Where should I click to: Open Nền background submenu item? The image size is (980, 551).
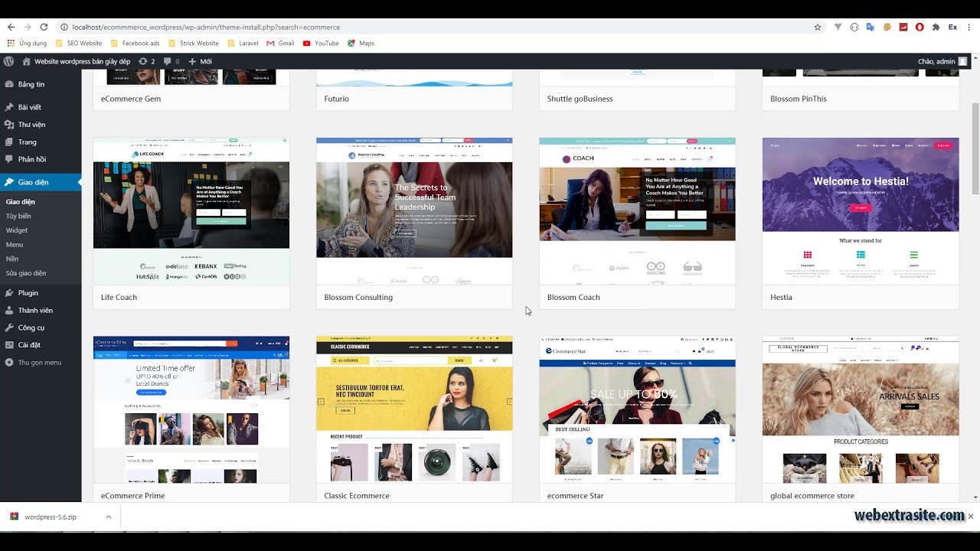pyautogui.click(x=12, y=259)
